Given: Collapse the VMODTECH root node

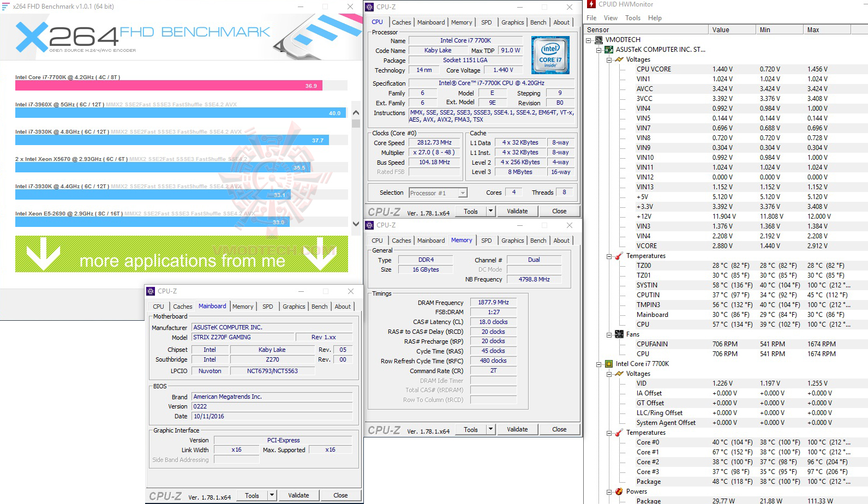Looking at the screenshot, I should coord(589,40).
